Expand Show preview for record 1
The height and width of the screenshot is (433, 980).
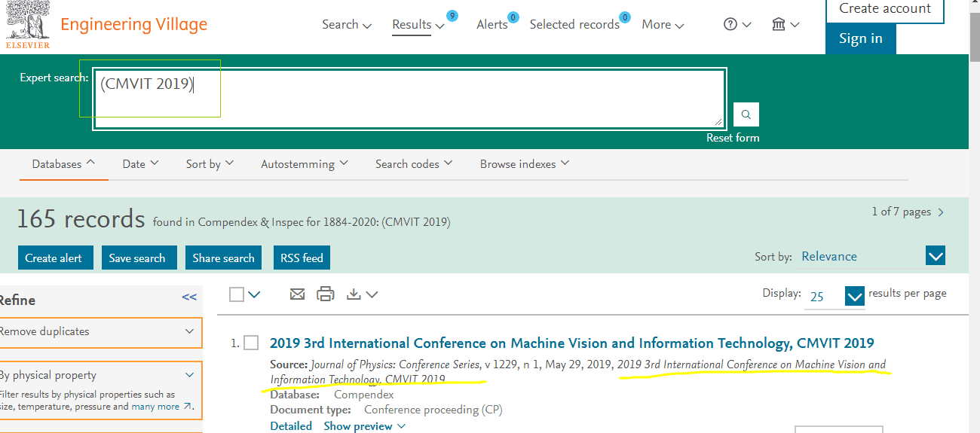tap(365, 426)
